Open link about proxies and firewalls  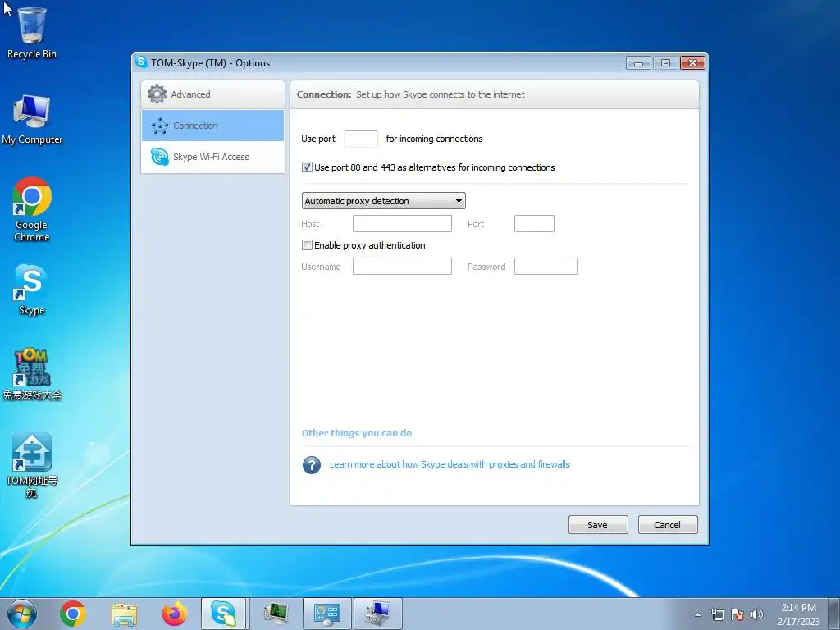click(x=450, y=464)
